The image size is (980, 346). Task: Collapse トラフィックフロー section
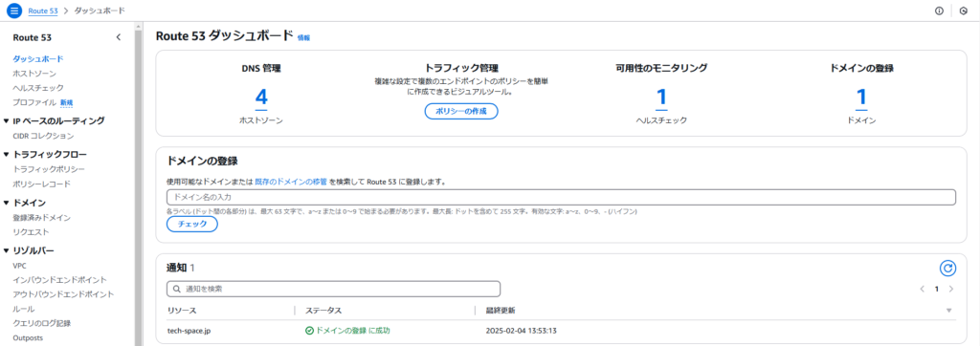pyautogui.click(x=7, y=154)
